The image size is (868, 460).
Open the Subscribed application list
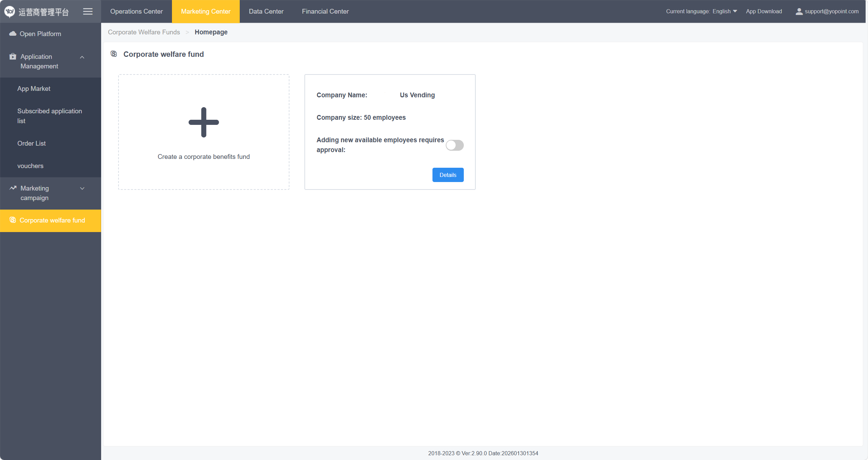[x=50, y=116]
